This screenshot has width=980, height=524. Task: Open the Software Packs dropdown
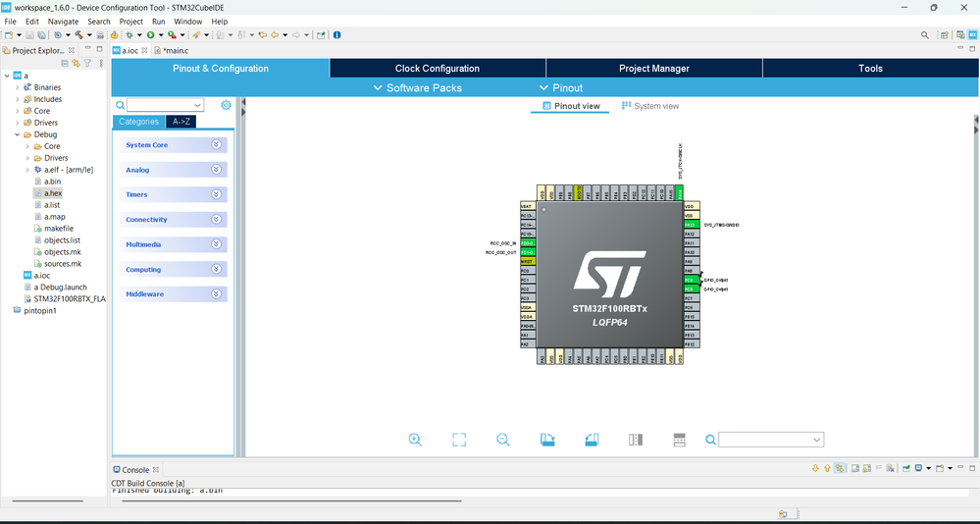click(417, 88)
